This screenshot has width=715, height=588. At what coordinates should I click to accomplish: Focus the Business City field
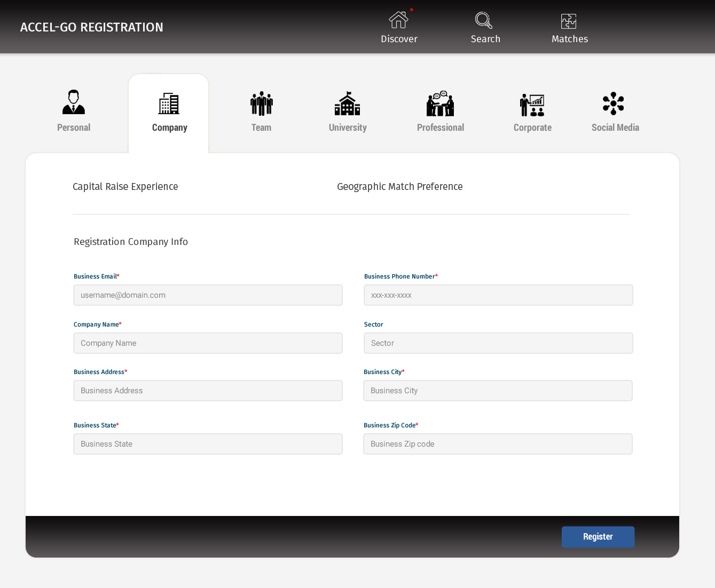click(498, 391)
